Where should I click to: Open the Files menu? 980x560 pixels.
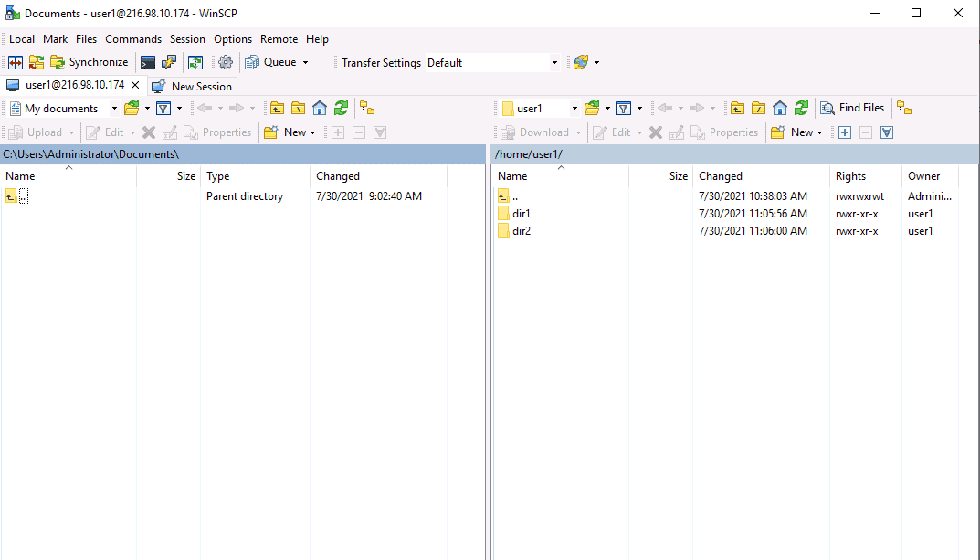[86, 38]
